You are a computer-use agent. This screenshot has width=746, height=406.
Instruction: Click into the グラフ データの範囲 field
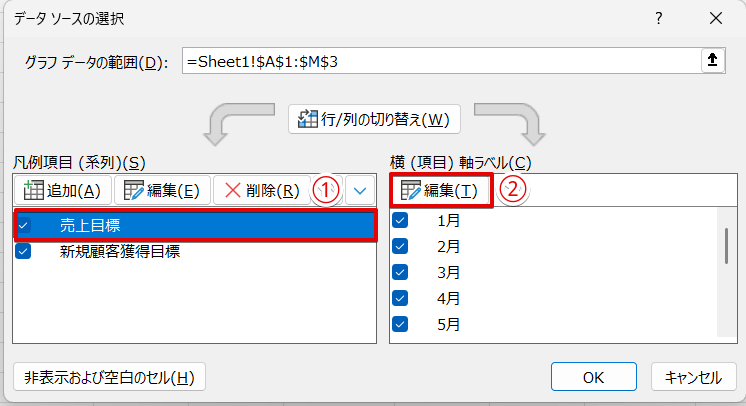(440, 61)
